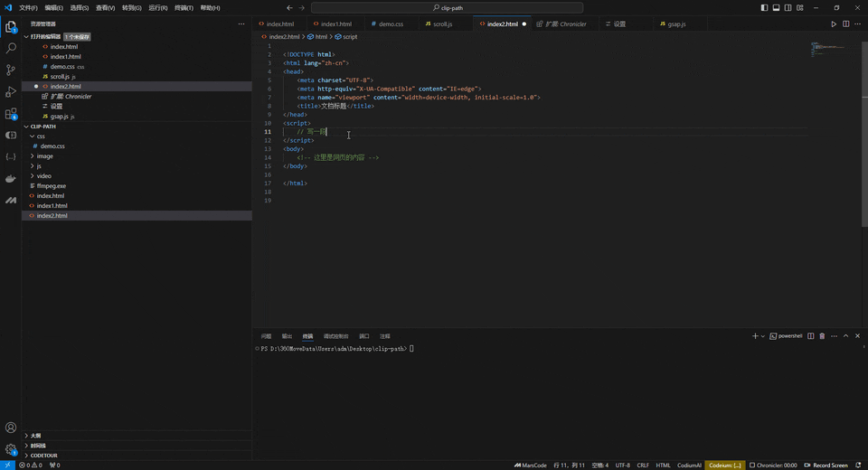Split the terminal panel
The image size is (868, 470).
pyautogui.click(x=810, y=336)
